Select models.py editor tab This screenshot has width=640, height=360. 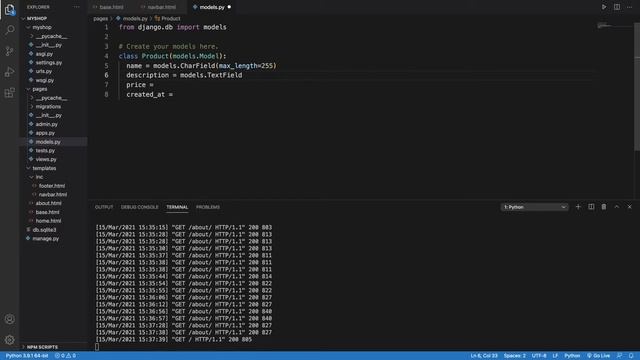click(x=212, y=7)
